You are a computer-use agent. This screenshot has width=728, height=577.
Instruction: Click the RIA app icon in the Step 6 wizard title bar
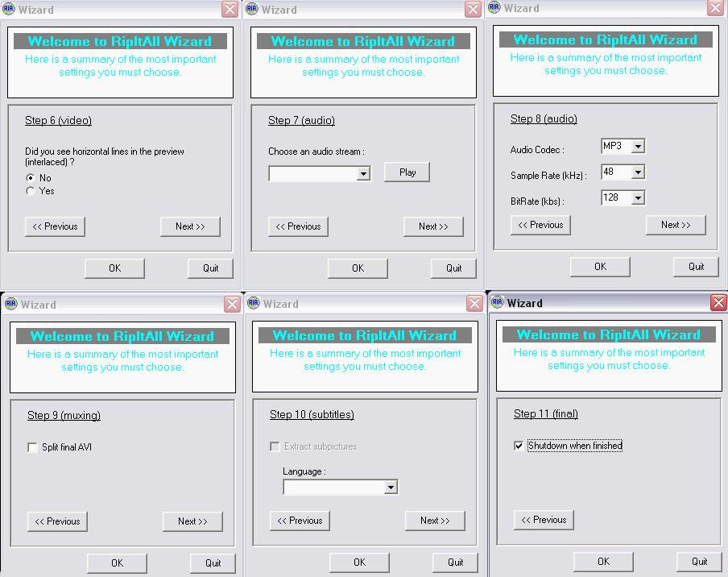pyautogui.click(x=9, y=10)
